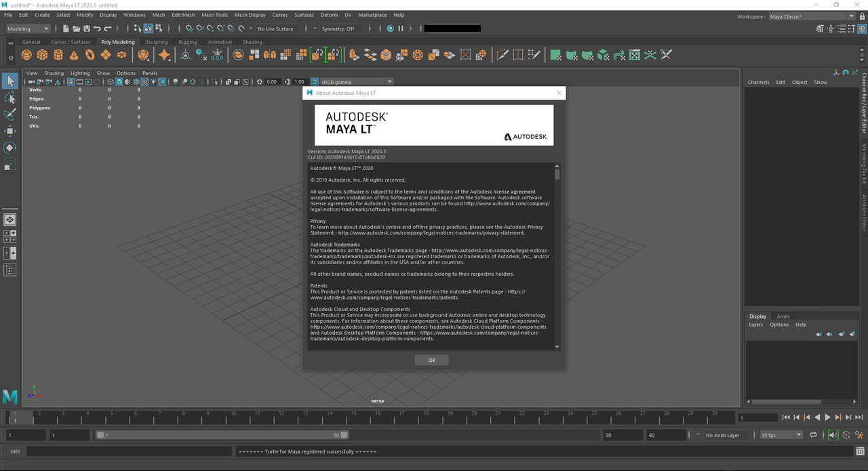The height and width of the screenshot is (471, 868).
Task: Click the Open scene folder icon
Action: (76, 28)
